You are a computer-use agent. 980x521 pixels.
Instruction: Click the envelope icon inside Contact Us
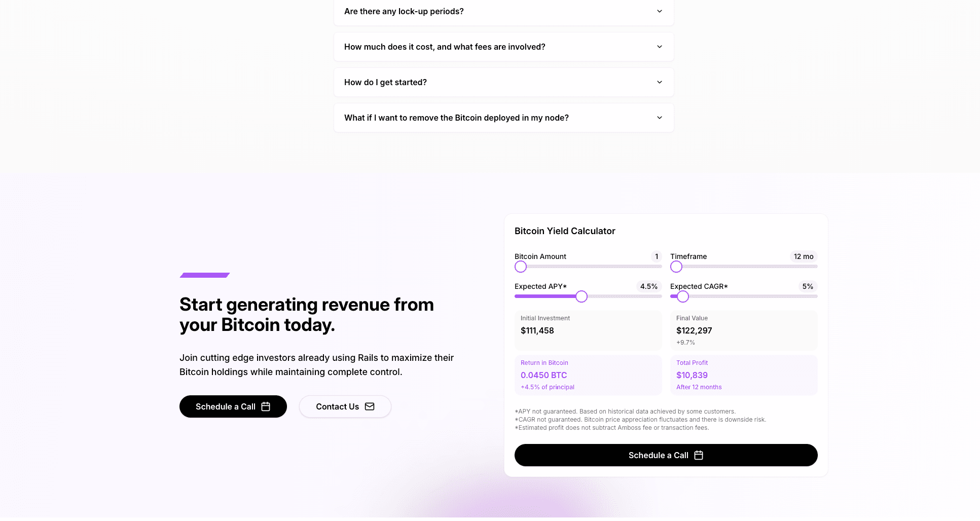(x=370, y=406)
